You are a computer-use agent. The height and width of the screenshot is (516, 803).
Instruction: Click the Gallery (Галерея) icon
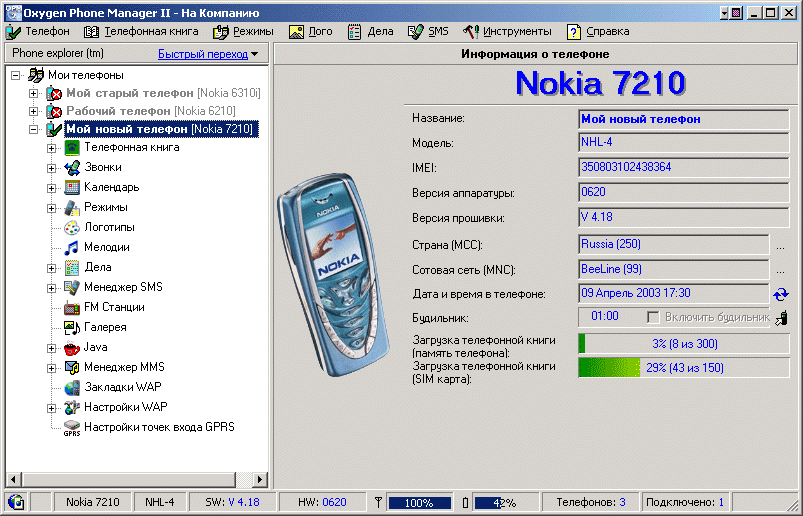[72, 327]
